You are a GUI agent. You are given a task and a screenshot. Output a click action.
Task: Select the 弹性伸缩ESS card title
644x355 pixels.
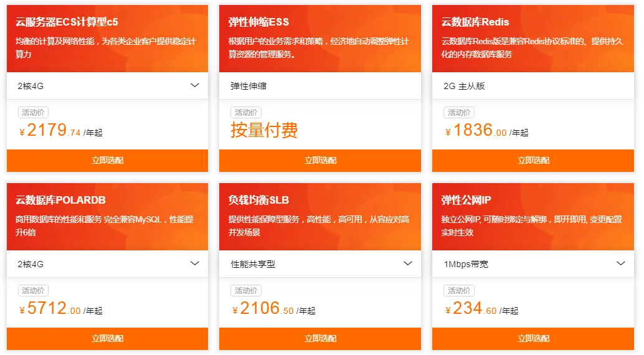click(x=258, y=22)
